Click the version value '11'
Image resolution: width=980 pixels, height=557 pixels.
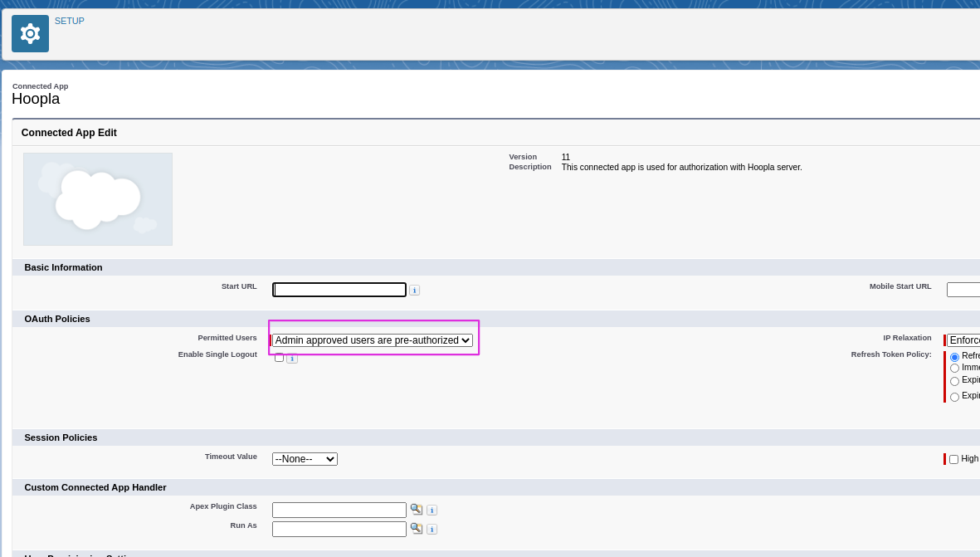(566, 157)
